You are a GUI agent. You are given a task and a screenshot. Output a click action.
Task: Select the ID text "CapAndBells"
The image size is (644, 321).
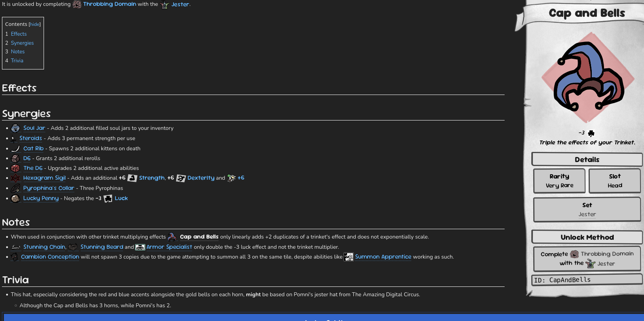(x=570, y=280)
